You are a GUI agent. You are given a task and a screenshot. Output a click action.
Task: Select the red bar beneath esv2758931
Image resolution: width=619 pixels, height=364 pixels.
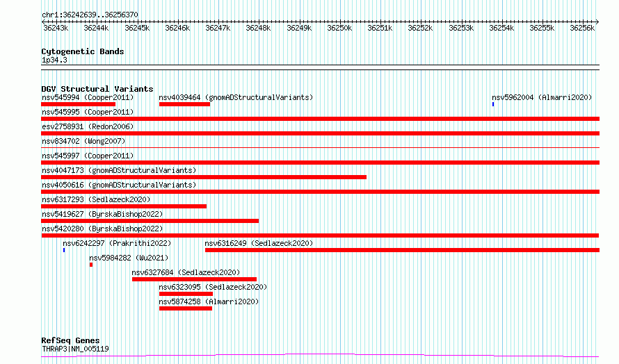320,133
